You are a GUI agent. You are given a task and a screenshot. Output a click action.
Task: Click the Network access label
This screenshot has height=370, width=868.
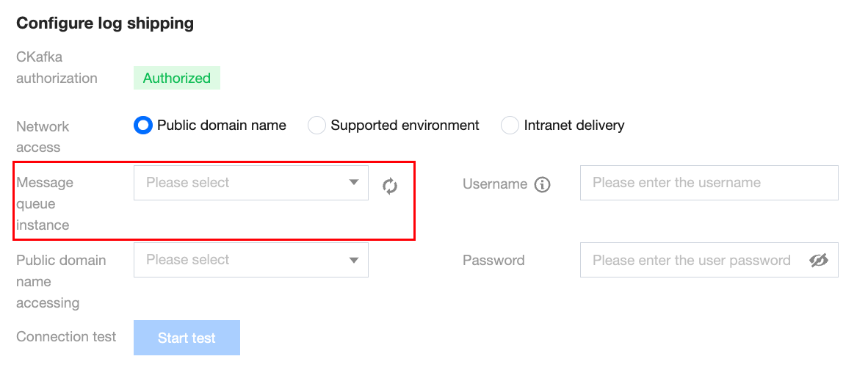point(43,137)
